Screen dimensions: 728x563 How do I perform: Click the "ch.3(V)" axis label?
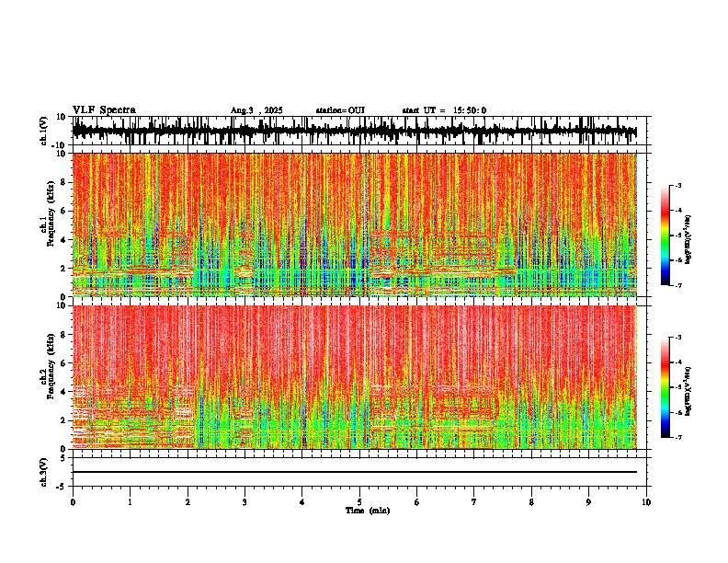[44, 472]
